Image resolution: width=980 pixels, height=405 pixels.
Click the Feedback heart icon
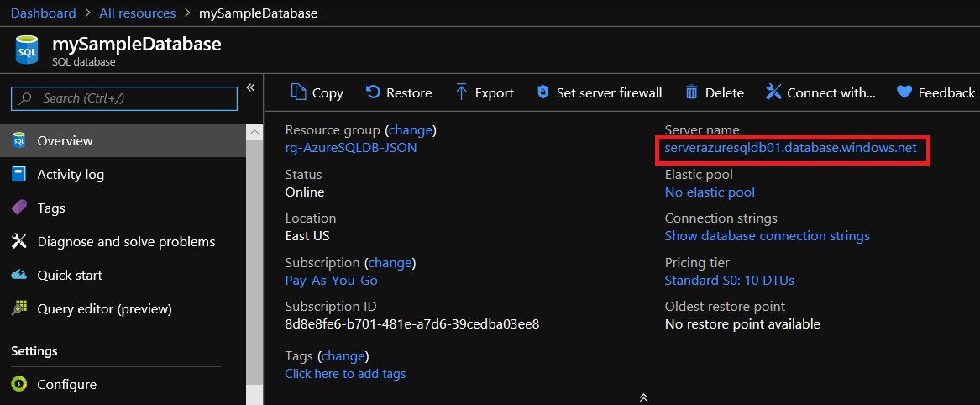pos(904,92)
